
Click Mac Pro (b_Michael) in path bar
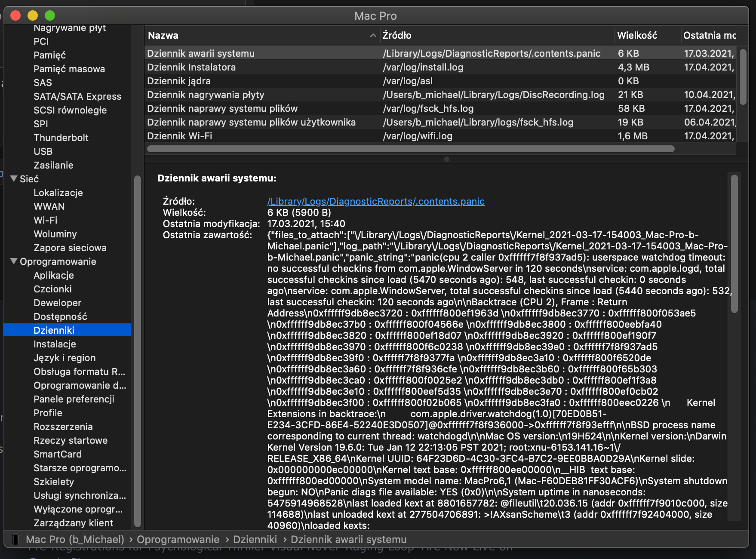pyautogui.click(x=75, y=539)
